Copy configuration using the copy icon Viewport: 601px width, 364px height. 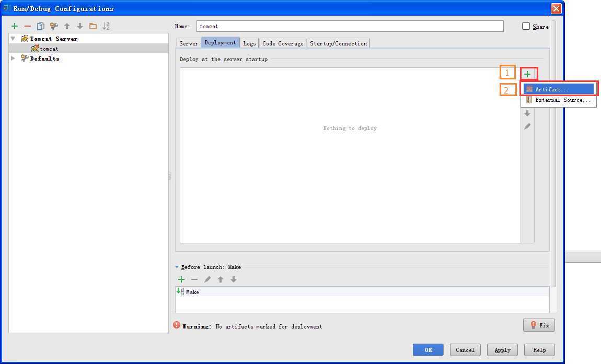click(41, 26)
